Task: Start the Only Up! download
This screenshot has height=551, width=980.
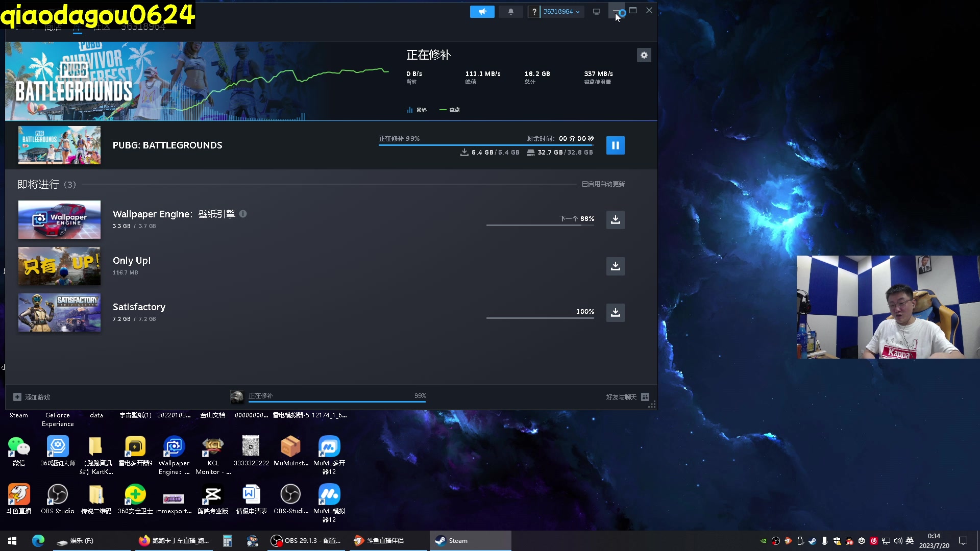Action: [615, 266]
